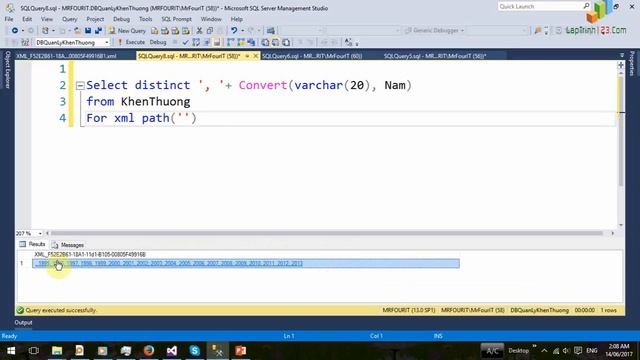
Task: Click the Display Estimated Execution Plan icon
Action: point(196,42)
